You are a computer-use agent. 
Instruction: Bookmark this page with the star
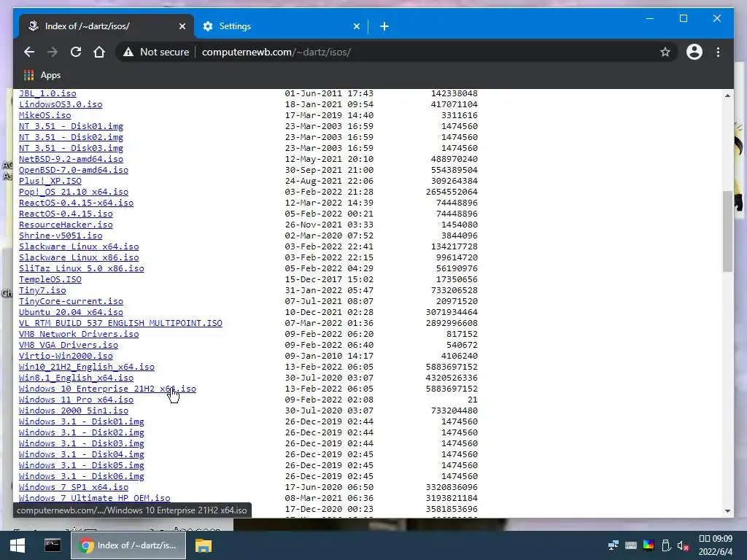click(x=665, y=52)
